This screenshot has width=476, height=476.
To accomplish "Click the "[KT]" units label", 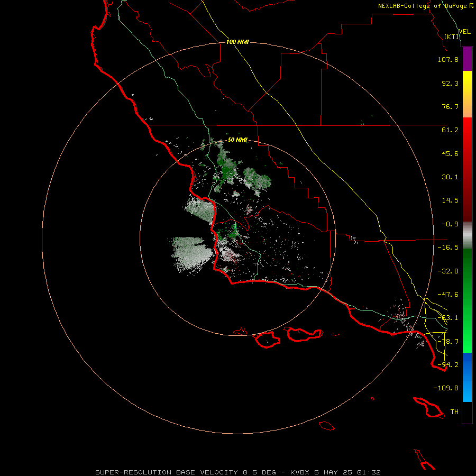I will [x=452, y=36].
